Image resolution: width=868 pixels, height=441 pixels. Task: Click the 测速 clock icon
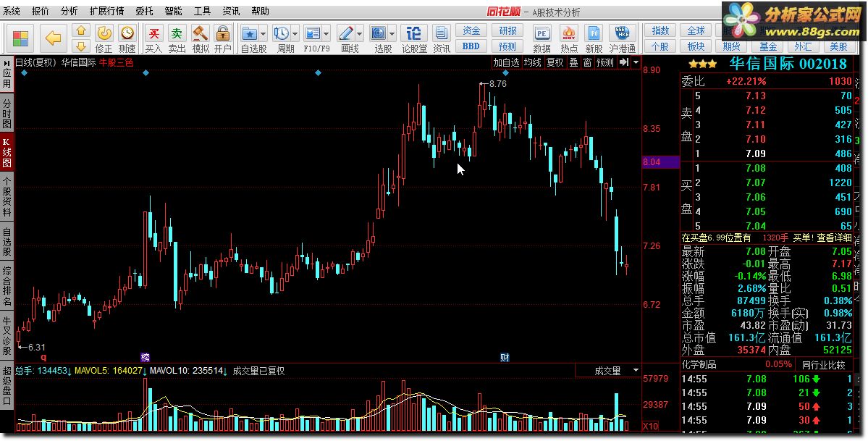tap(127, 33)
